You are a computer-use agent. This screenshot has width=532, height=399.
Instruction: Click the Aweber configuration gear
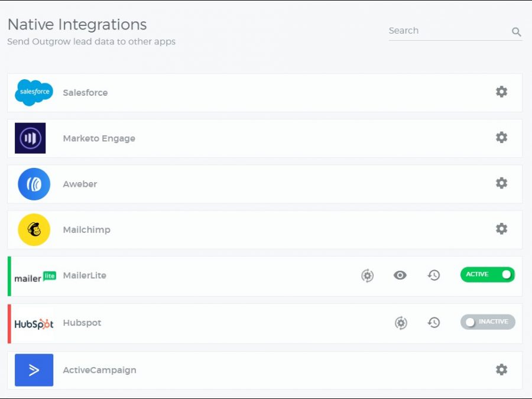[x=501, y=183]
